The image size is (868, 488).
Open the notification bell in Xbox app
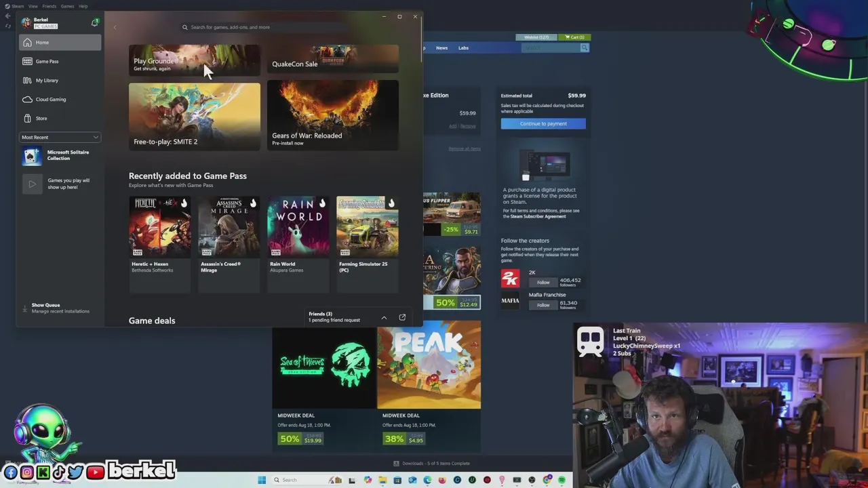coord(94,22)
